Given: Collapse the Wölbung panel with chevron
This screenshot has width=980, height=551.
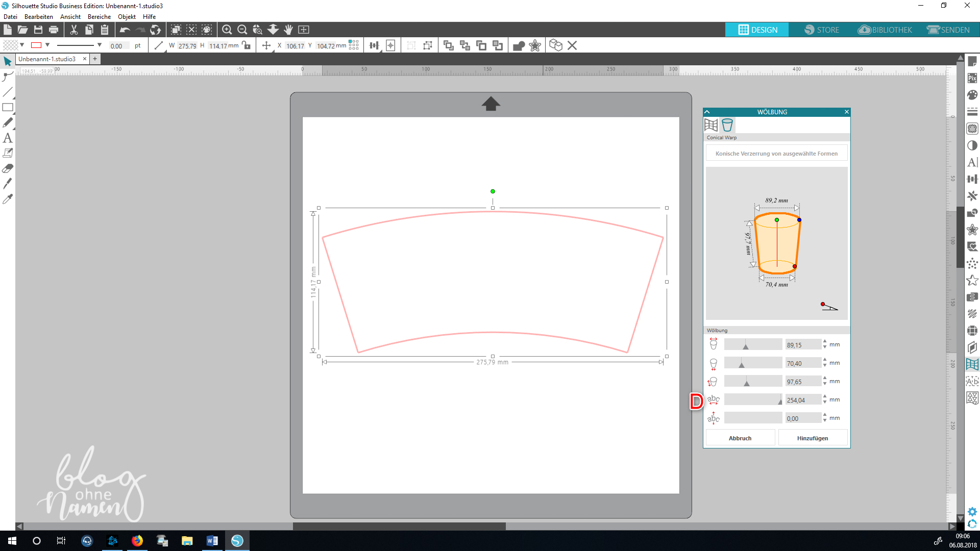Looking at the screenshot, I should 707,112.
